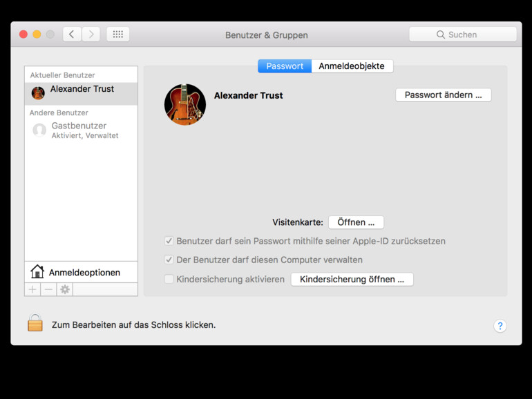The width and height of the screenshot is (532, 399).
Task: Click 'Zum Bearbeiten auf das Schloss klicken.' text
Action: (133, 324)
